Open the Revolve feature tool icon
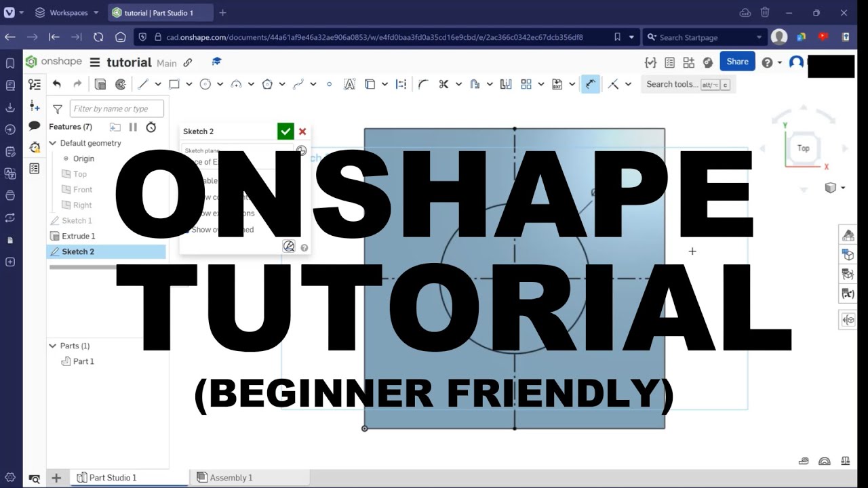 (x=121, y=84)
